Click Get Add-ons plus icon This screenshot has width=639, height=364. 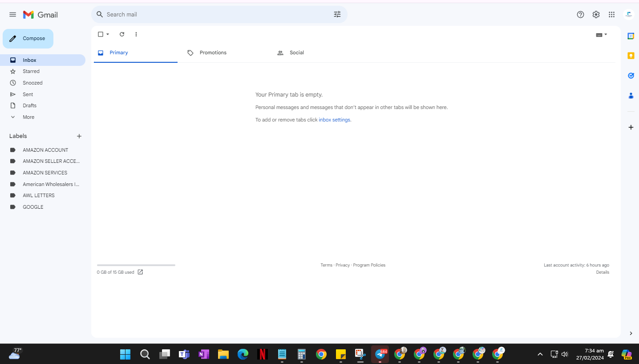pos(631,127)
